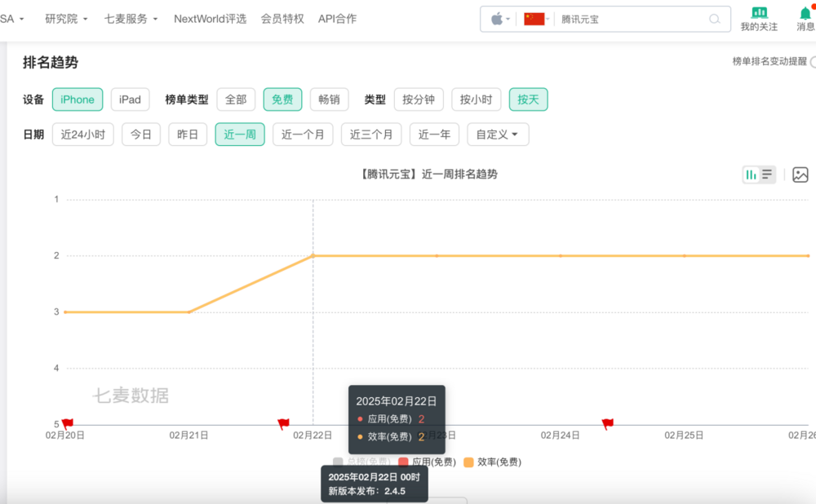Open the chart view as an image export icon
Screen dimensions: 816x504
(x=800, y=175)
